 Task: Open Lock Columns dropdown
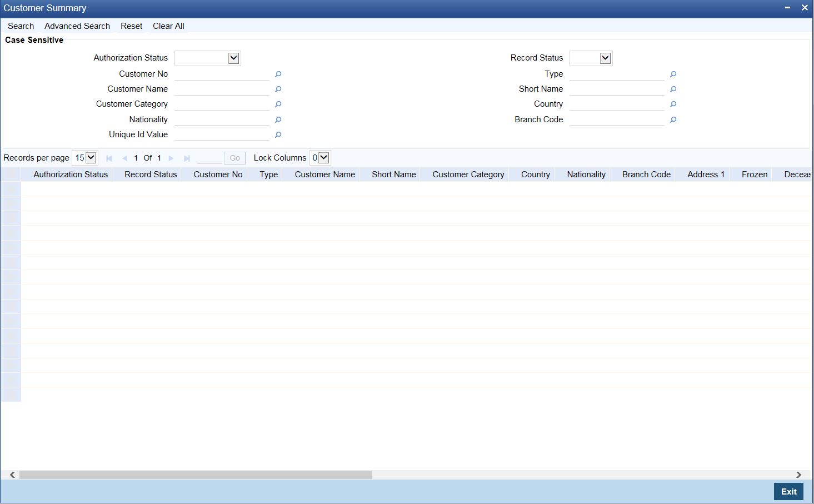tap(320, 158)
